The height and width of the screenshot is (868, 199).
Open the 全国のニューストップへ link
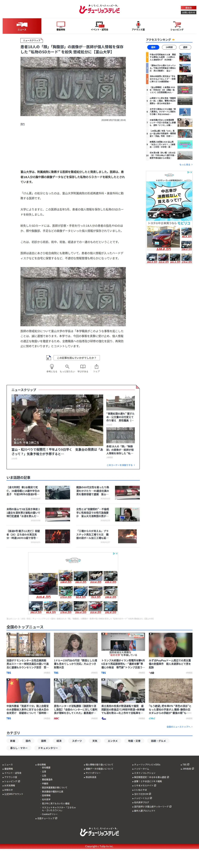point(179,727)
